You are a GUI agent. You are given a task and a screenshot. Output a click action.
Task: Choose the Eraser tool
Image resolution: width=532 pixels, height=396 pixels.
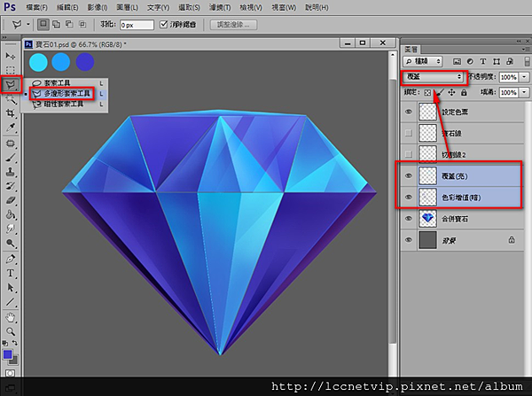(11, 201)
